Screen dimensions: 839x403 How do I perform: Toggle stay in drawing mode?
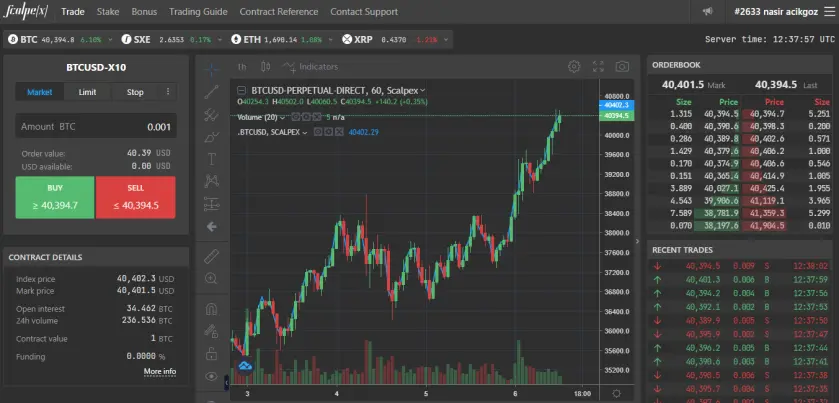tap(212, 331)
